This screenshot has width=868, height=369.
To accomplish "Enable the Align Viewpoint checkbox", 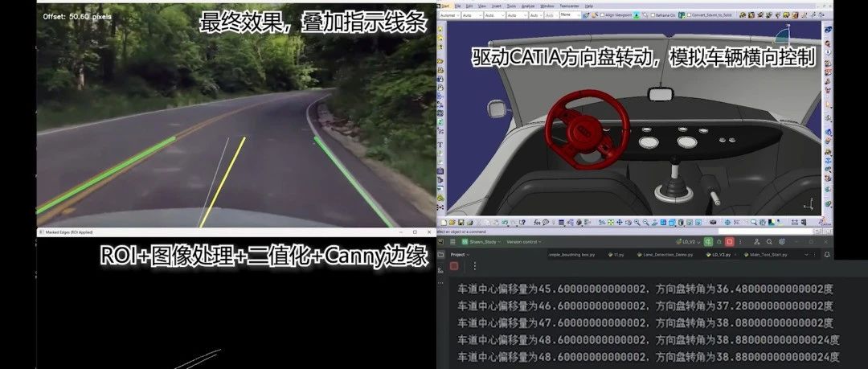I will 602,15.
